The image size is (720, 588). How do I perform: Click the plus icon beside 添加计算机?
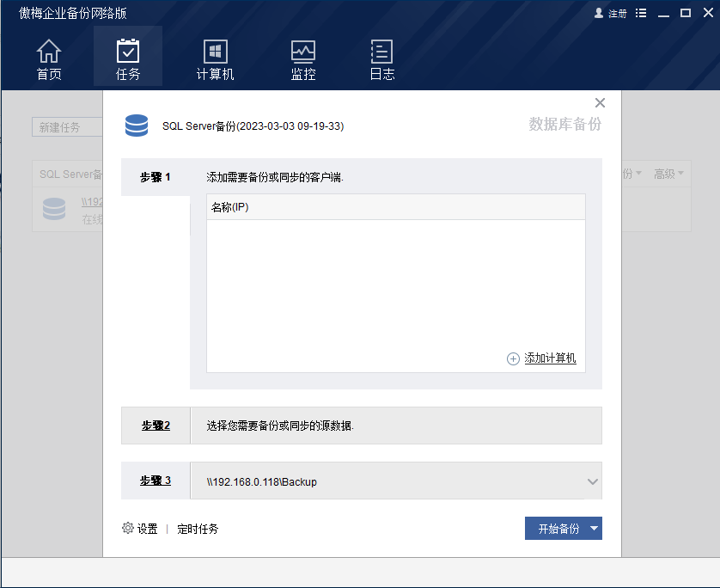pyautogui.click(x=513, y=359)
